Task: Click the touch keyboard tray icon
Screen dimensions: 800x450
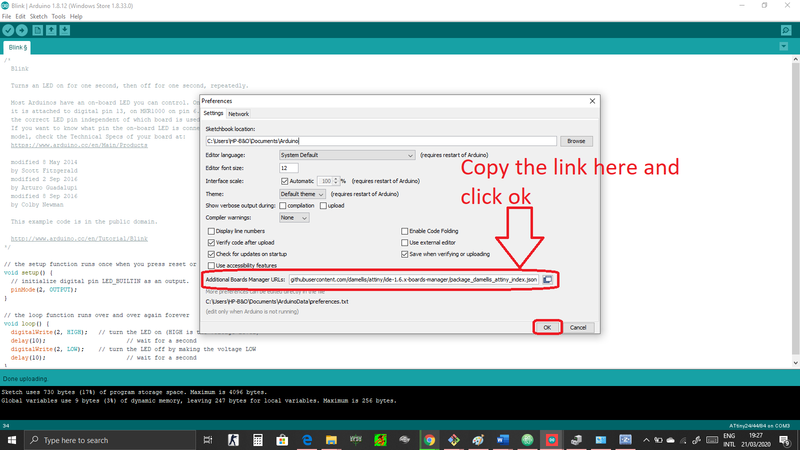Action: pyautogui.click(x=712, y=440)
